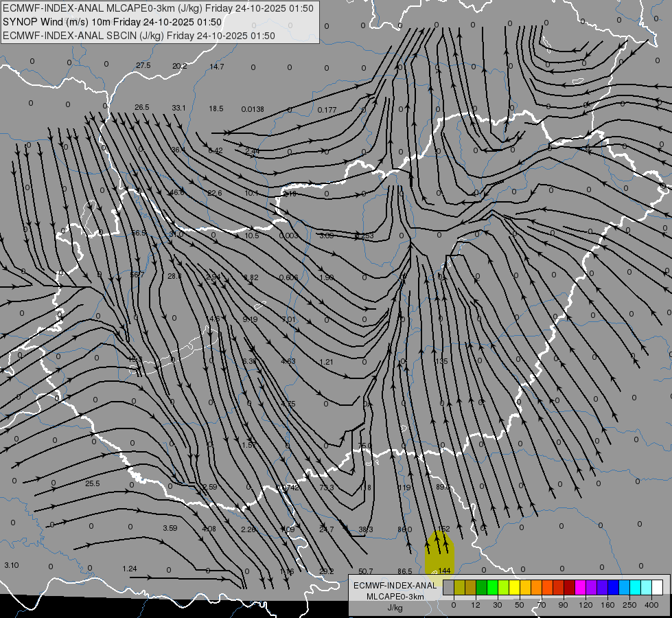
Task: Click the map value '86.5'
Action: (x=404, y=571)
